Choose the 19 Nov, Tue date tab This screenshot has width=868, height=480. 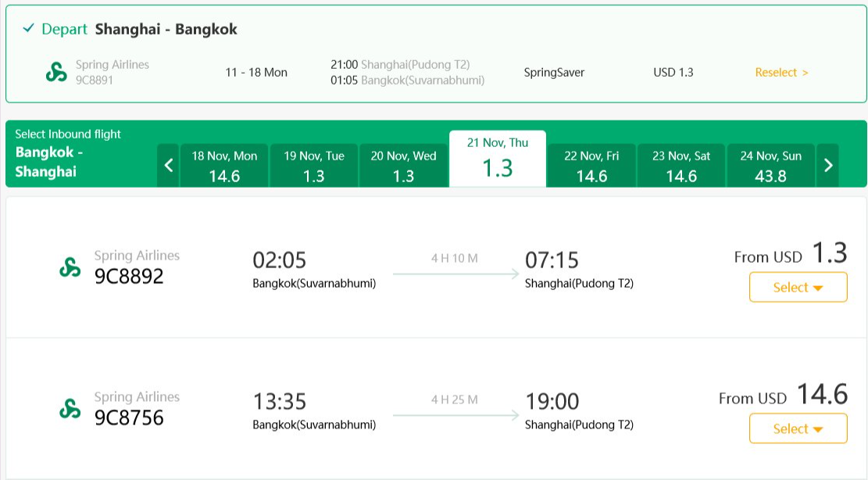(314, 165)
